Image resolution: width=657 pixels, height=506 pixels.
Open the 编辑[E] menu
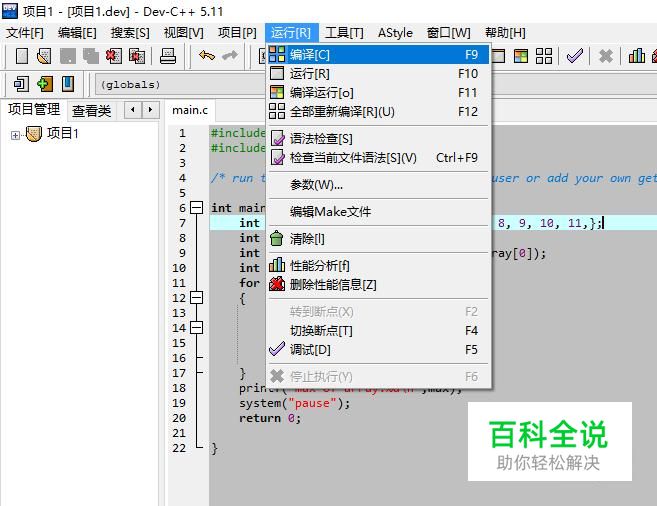pos(77,33)
